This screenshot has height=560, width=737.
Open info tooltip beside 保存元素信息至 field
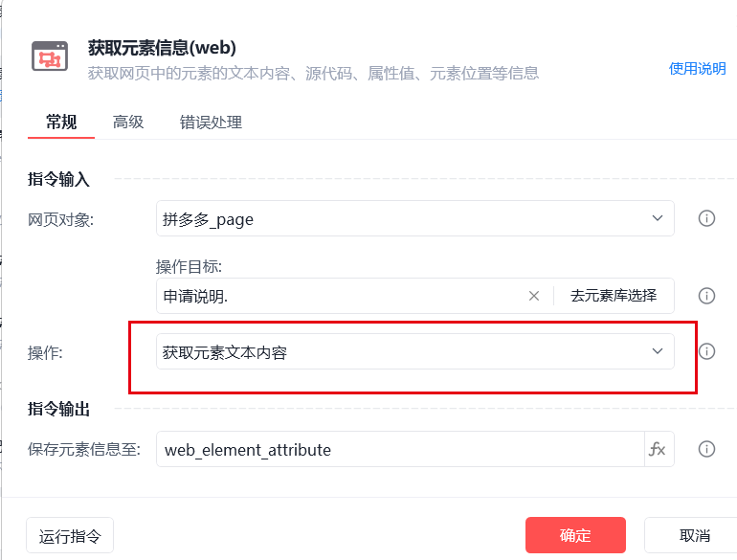(706, 449)
